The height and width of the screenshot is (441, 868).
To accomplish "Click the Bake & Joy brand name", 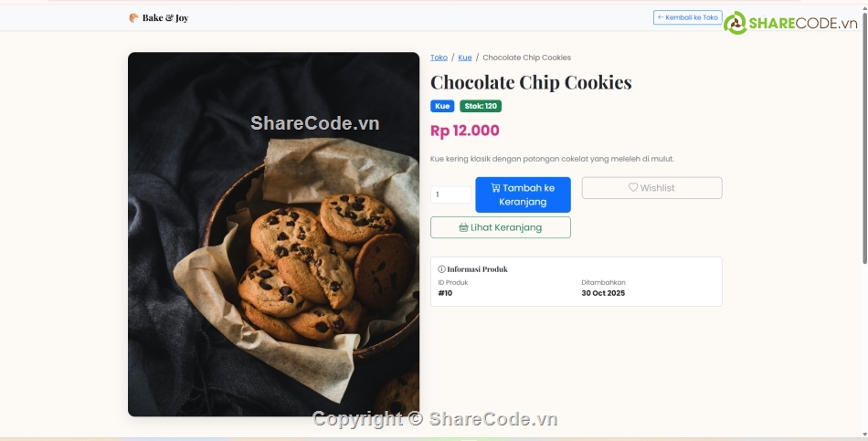I will click(x=165, y=17).
